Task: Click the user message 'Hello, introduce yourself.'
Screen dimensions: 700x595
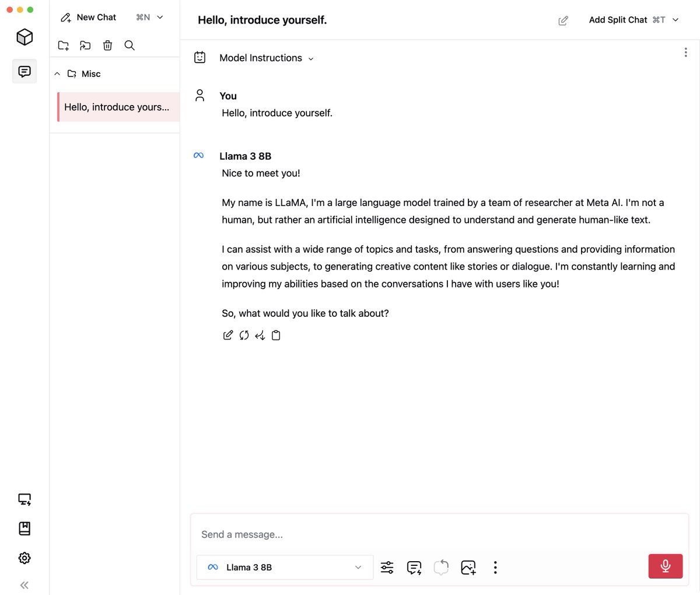Action: 277,113
